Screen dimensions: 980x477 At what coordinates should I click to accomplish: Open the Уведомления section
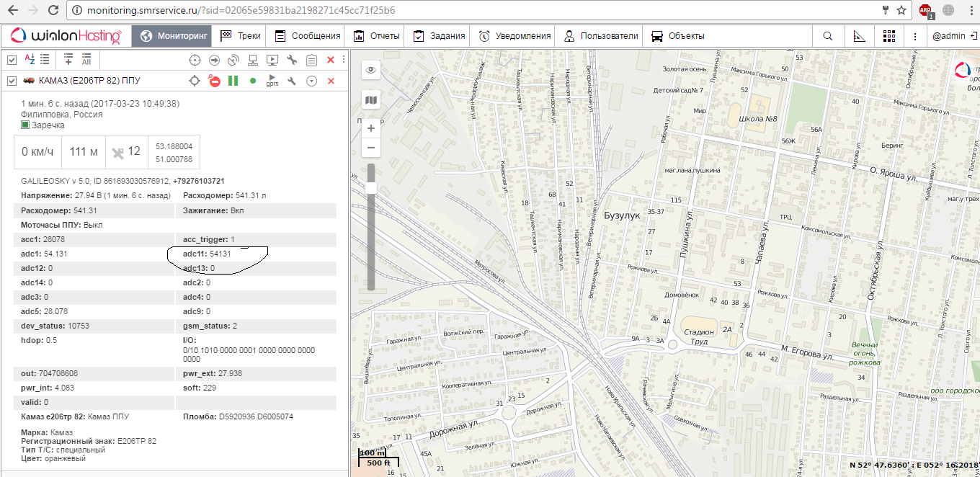[x=514, y=36]
